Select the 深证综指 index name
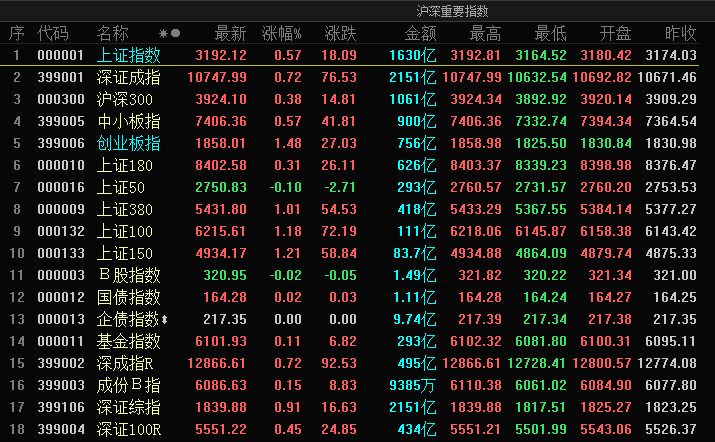 coord(129,407)
